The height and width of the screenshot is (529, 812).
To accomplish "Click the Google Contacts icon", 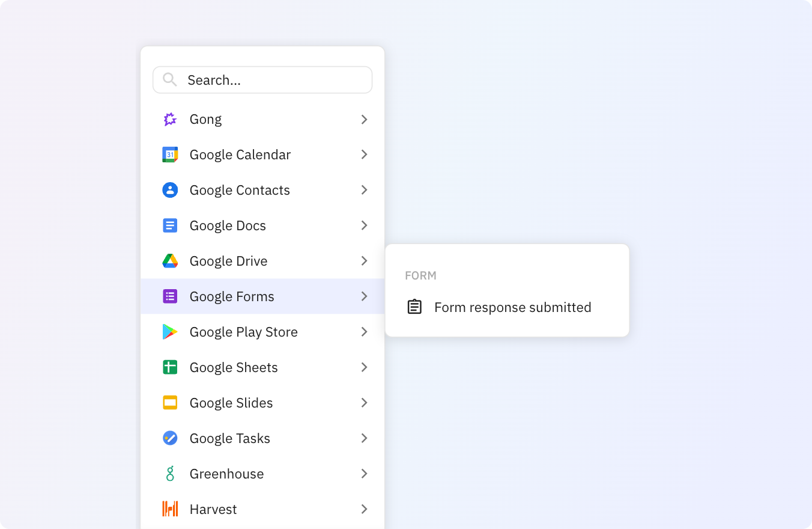I will point(170,190).
